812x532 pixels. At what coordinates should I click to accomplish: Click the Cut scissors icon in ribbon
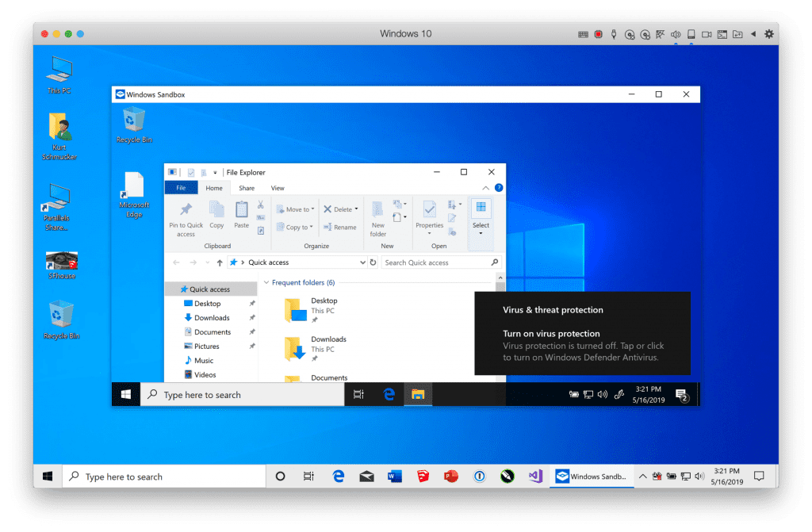[x=260, y=205]
